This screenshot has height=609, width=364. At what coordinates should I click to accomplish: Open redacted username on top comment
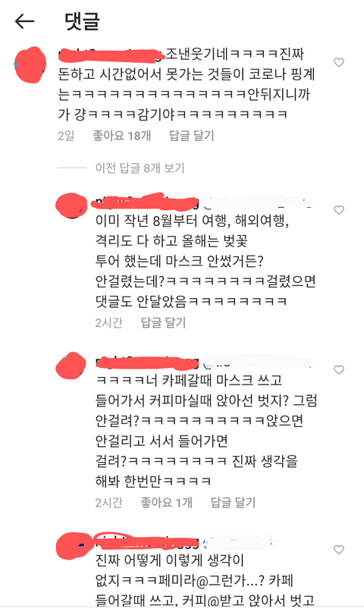pyautogui.click(x=112, y=55)
